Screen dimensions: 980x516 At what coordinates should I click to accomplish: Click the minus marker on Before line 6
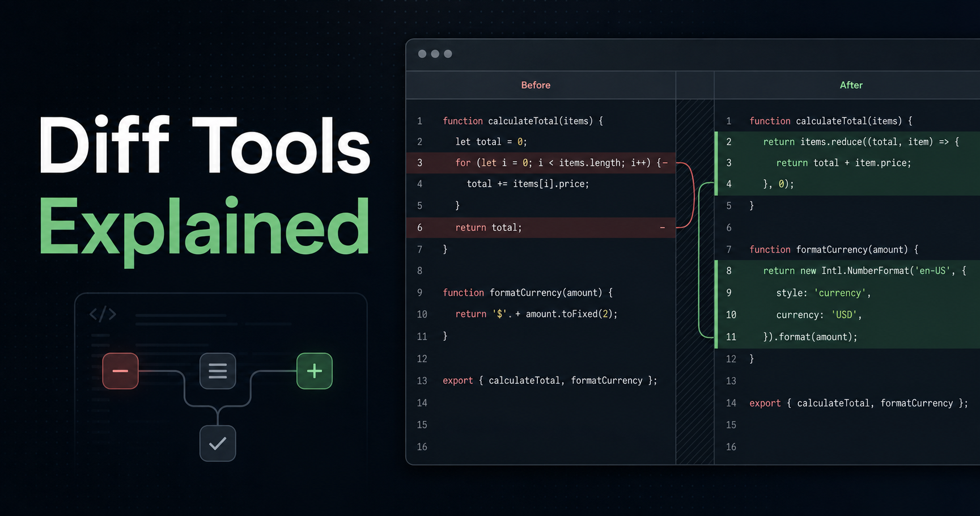tap(662, 227)
